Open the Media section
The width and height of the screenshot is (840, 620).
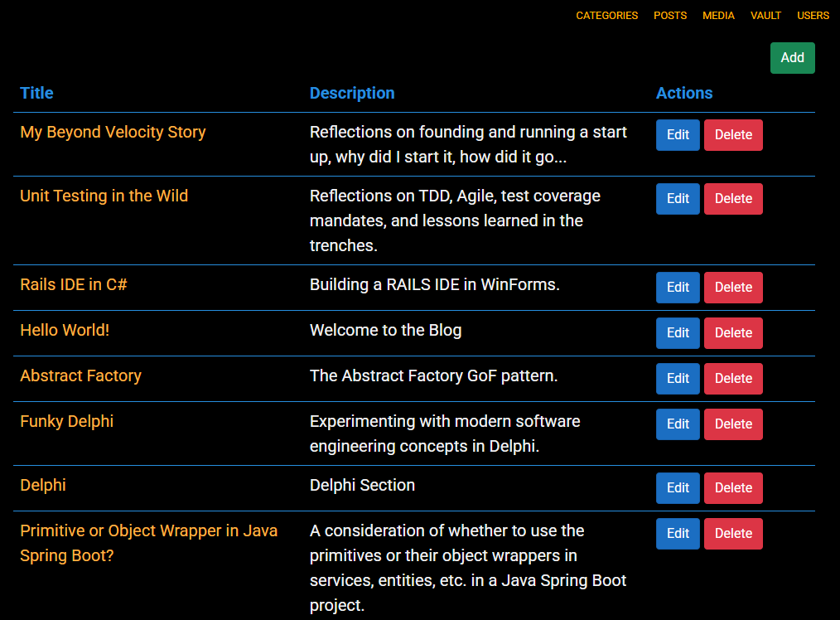tap(718, 16)
